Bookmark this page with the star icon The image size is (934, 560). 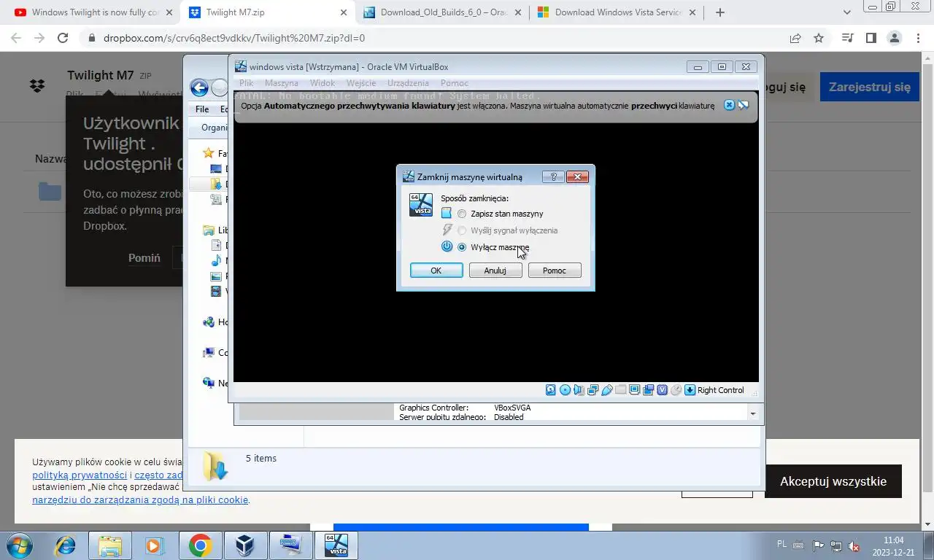[x=819, y=38]
